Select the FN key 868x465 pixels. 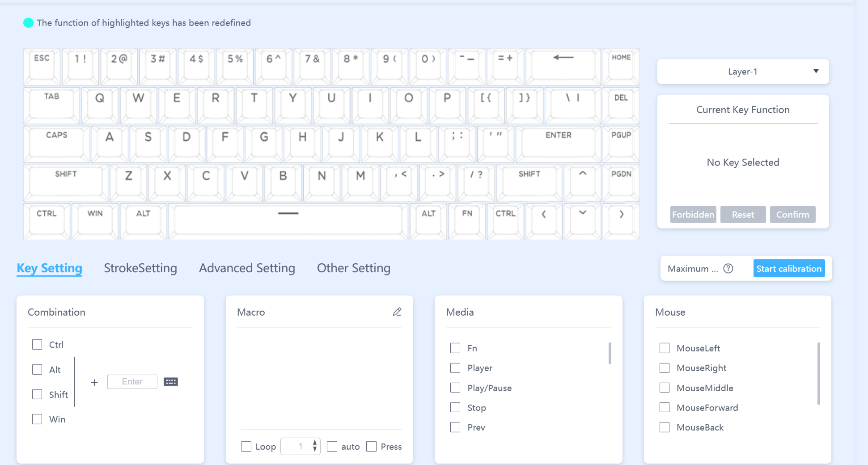[x=467, y=222]
